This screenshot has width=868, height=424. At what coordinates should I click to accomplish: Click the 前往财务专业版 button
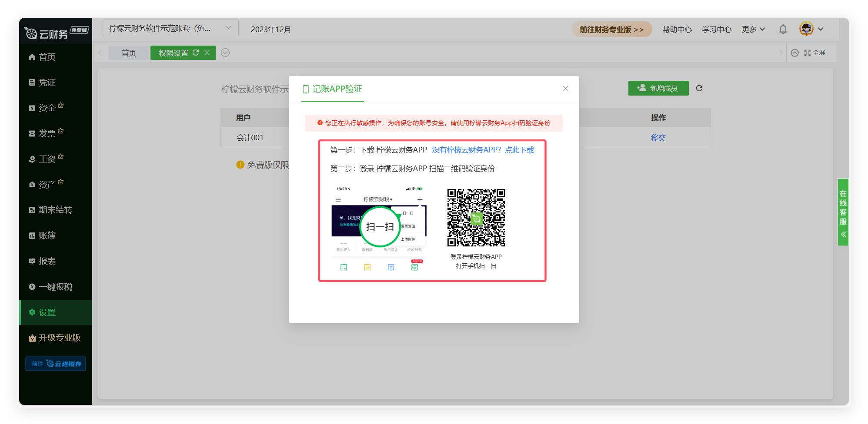611,29
